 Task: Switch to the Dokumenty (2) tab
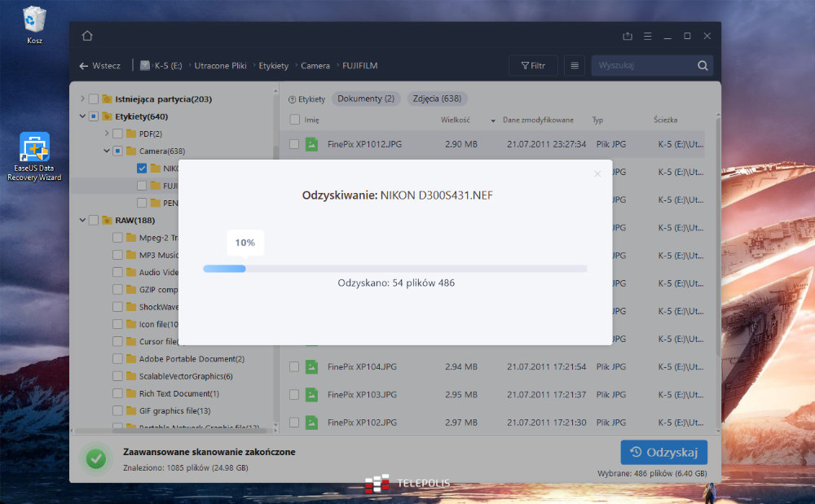pyautogui.click(x=366, y=99)
